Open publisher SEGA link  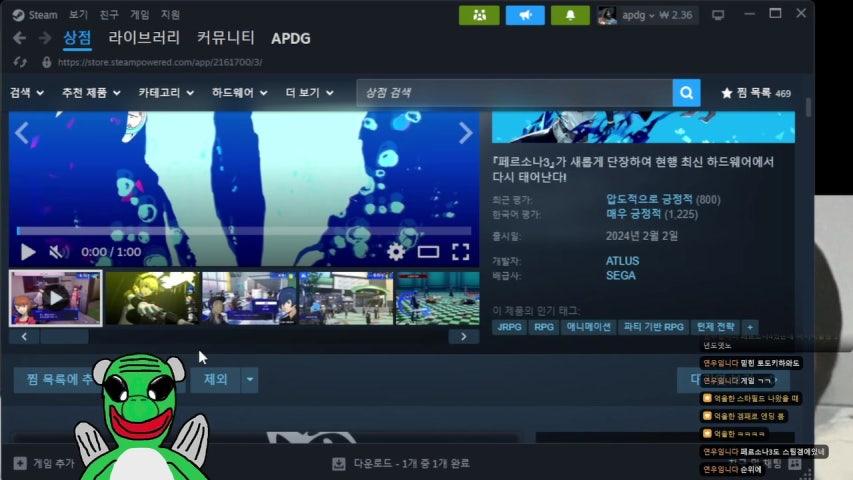(621, 275)
